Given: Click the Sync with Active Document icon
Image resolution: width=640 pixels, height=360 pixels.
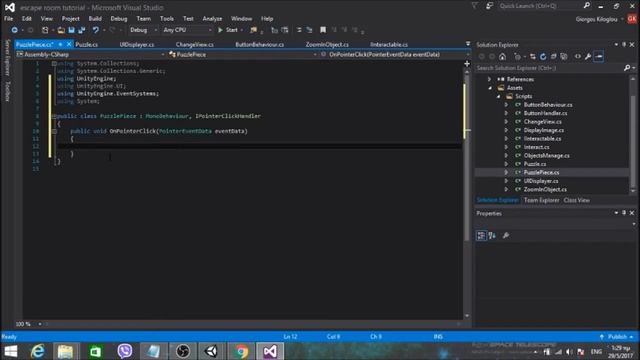Looking at the screenshot, I should point(533,56).
